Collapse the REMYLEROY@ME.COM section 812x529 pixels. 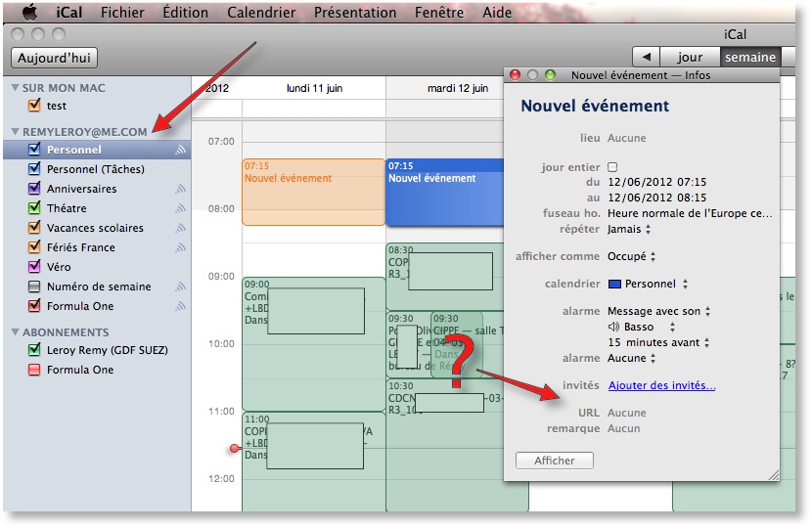tap(15, 132)
